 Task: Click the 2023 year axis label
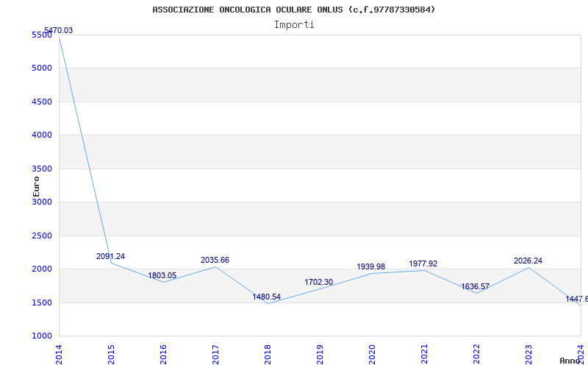(528, 355)
